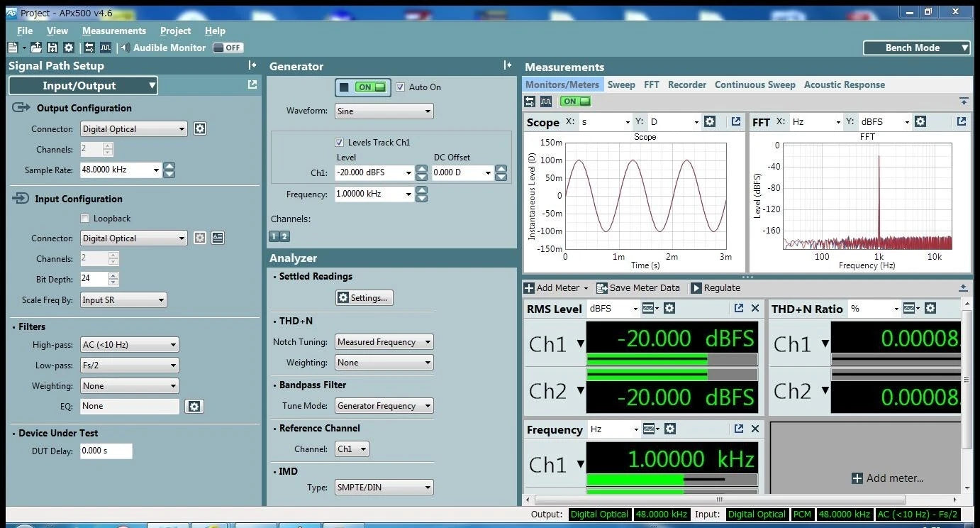Open the Measurements menu
This screenshot has width=980, height=528.
tap(113, 31)
